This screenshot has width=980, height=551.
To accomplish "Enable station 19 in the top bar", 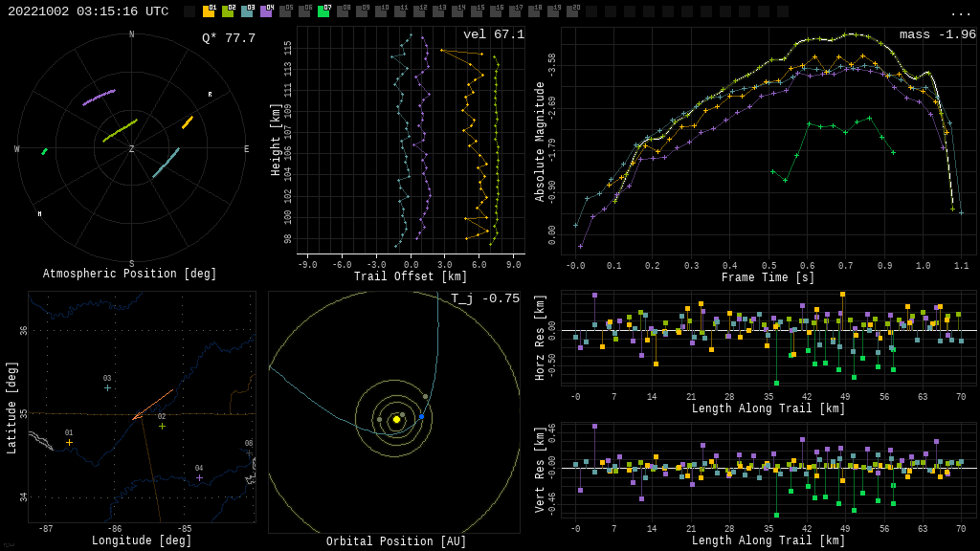I will pos(553,11).
